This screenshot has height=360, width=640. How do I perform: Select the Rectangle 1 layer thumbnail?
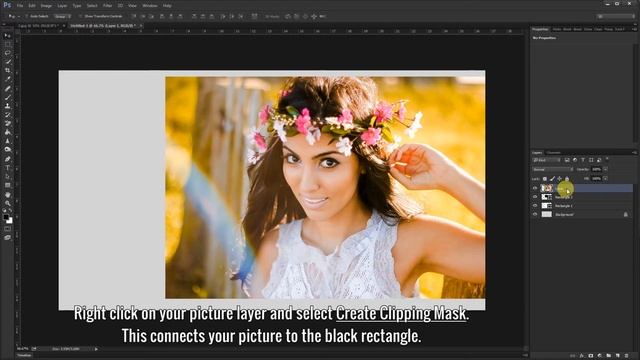(x=547, y=205)
